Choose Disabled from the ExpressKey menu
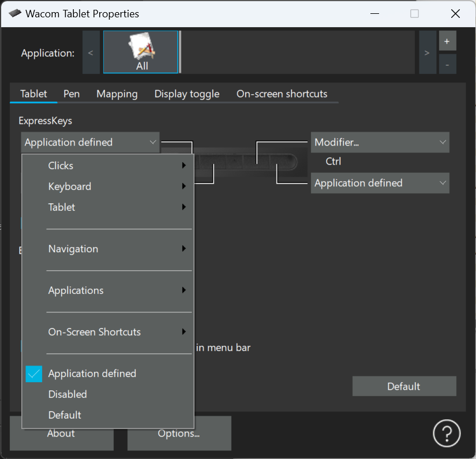This screenshot has height=459, width=476. 108,394
